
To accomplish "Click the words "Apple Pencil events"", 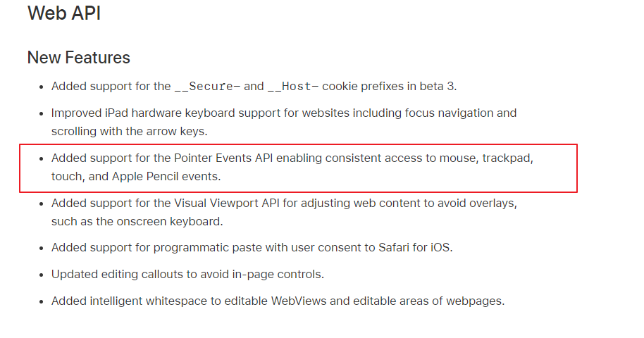I will (x=165, y=177).
